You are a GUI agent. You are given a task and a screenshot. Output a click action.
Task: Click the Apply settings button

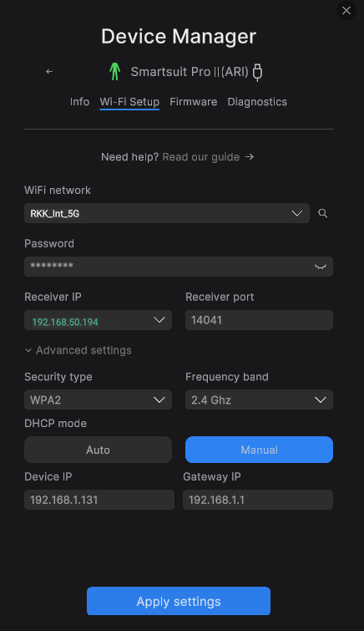[x=179, y=601]
